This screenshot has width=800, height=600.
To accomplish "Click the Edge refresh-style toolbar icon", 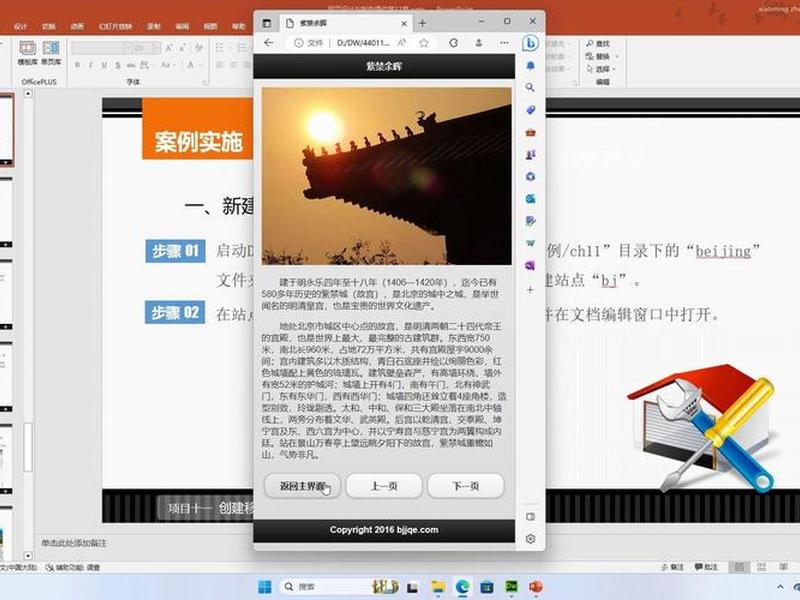I will pyautogui.click(x=454, y=43).
